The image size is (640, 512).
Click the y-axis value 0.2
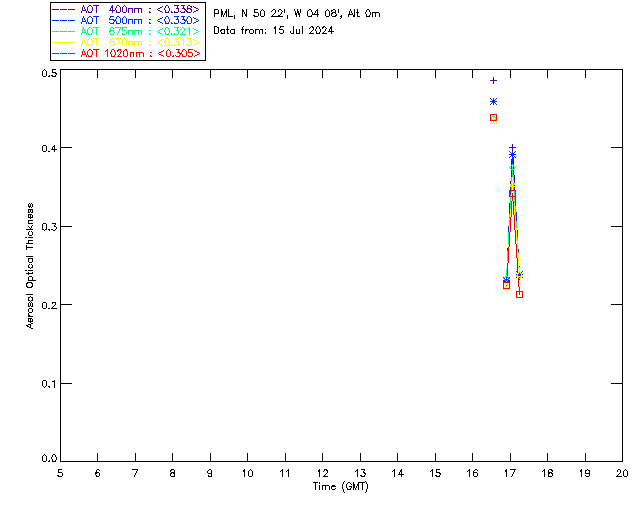pyautogui.click(x=49, y=305)
